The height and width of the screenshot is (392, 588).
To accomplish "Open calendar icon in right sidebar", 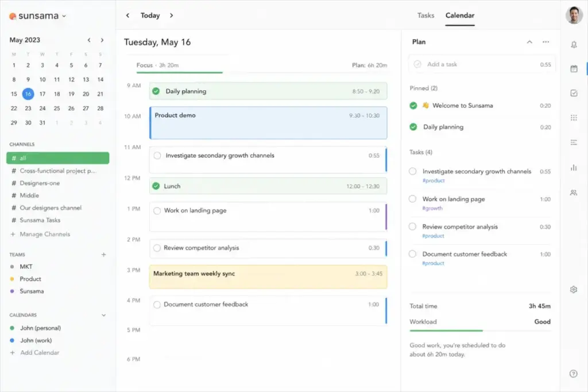I will tap(574, 68).
